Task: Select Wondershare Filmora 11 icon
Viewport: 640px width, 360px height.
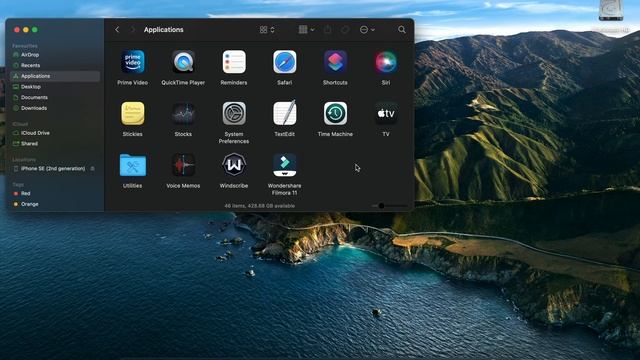Action: pyautogui.click(x=284, y=165)
